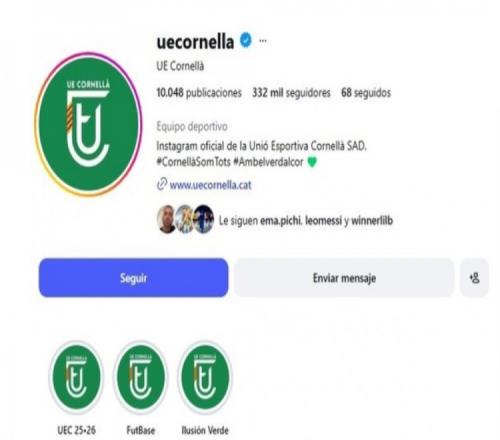Follow the account with the Seguir button

pyautogui.click(x=134, y=278)
